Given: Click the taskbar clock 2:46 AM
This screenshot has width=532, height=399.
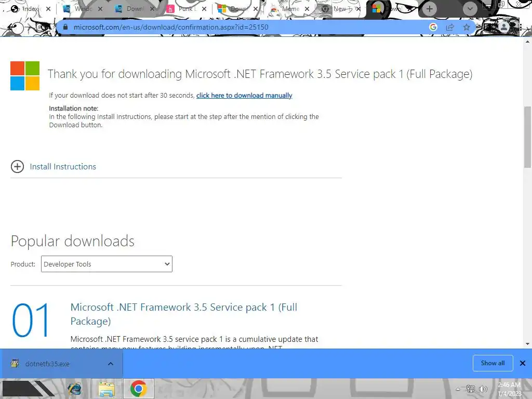Looking at the screenshot, I should pyautogui.click(x=509, y=389).
